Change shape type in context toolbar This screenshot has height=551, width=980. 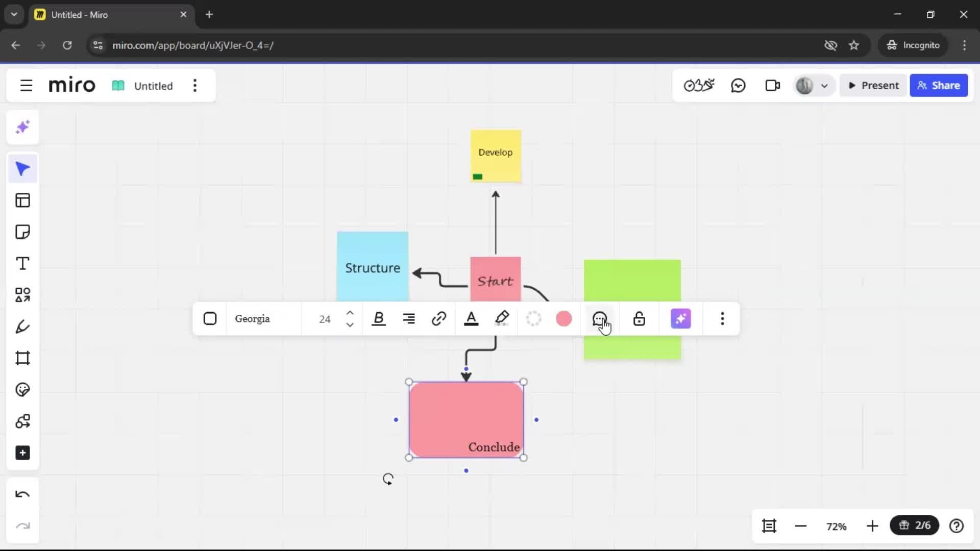point(210,319)
